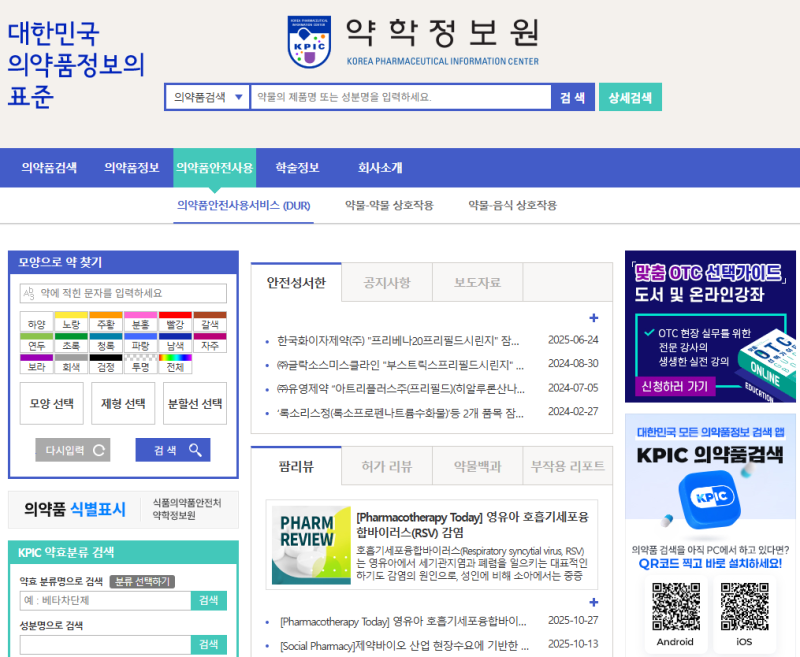The height and width of the screenshot is (657, 800).
Task: Switch to the 공지사항 tab
Action: coord(387,283)
